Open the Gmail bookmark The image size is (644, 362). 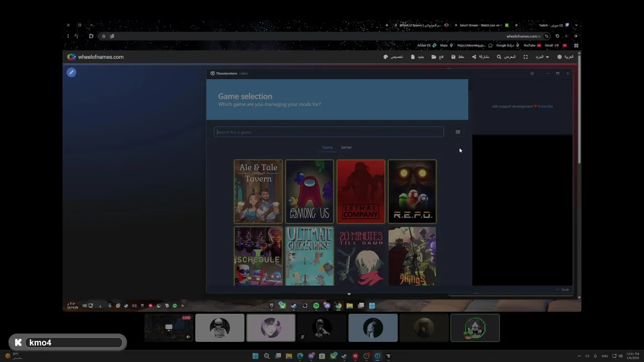coord(551,45)
